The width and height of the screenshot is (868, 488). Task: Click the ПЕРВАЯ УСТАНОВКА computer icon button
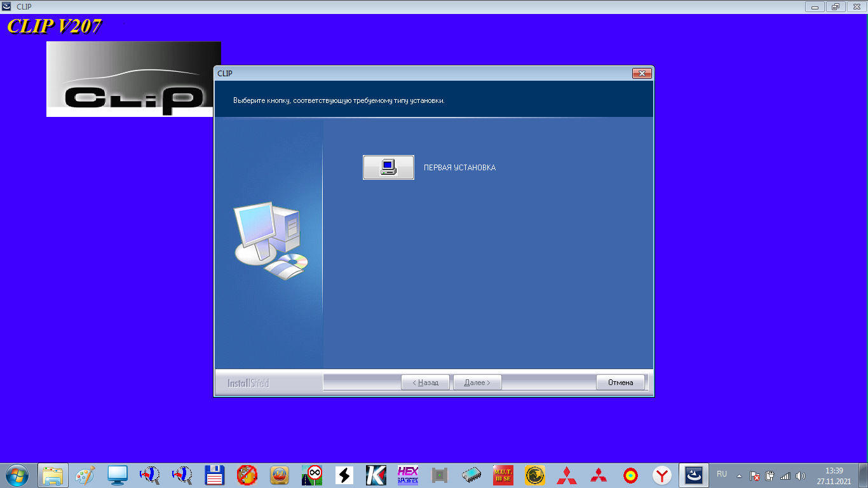(388, 167)
